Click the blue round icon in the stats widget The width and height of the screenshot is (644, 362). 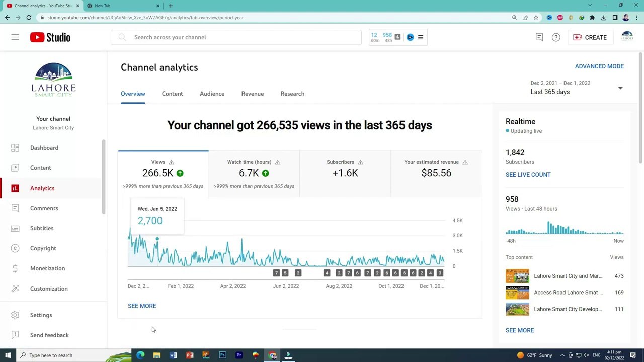click(410, 37)
